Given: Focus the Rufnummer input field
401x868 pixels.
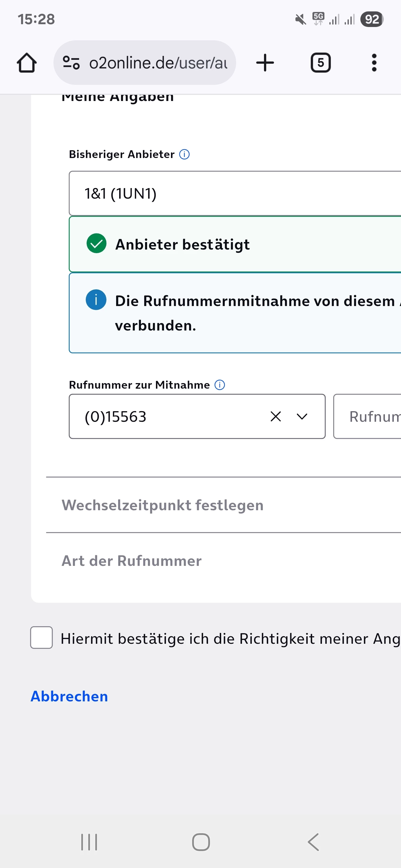Looking at the screenshot, I should click(x=368, y=417).
